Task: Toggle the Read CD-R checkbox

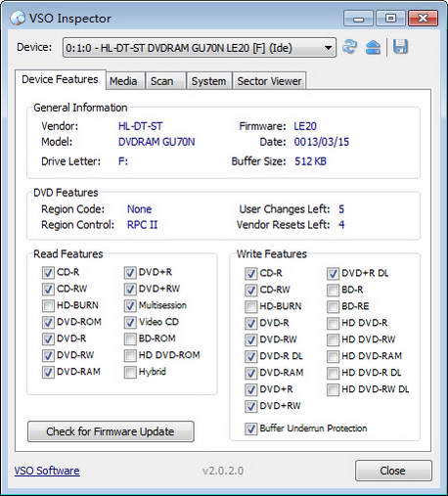Action: [x=48, y=272]
